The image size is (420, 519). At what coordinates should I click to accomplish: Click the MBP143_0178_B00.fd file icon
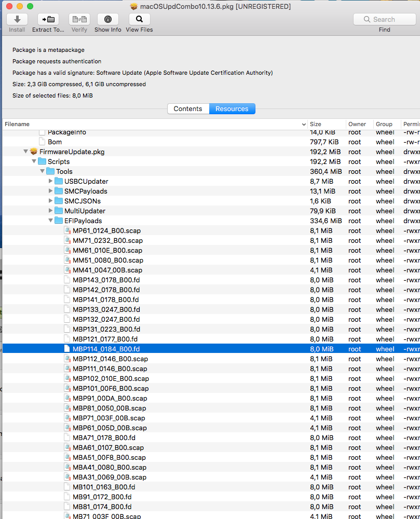point(67,280)
